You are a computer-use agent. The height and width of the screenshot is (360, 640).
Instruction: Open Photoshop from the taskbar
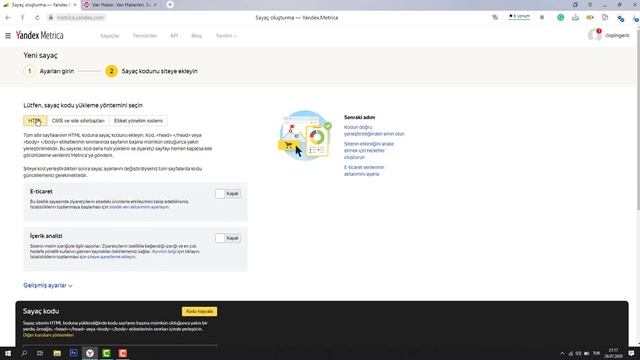pos(73,353)
